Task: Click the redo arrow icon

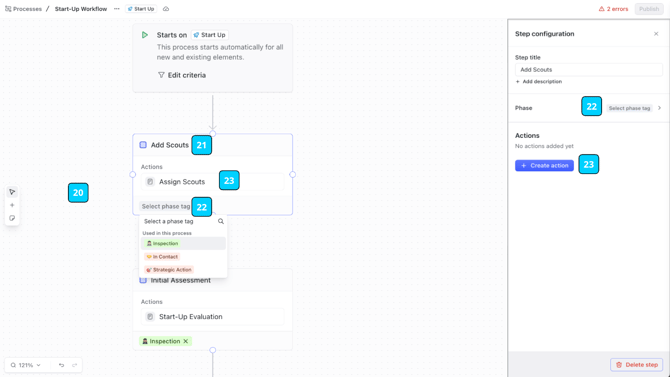Action: pyautogui.click(x=75, y=365)
